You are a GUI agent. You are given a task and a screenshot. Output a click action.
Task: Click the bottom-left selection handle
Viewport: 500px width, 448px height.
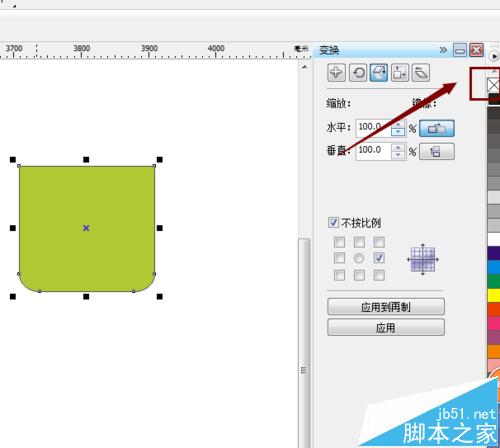(13, 296)
